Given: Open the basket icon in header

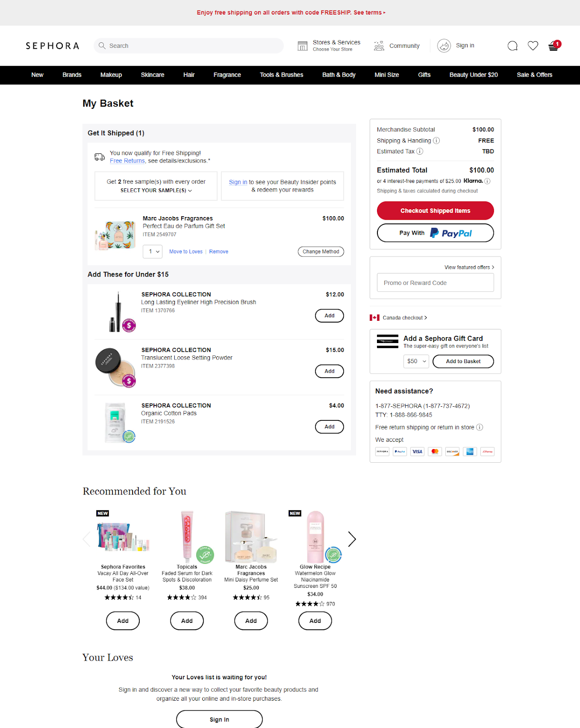Looking at the screenshot, I should (x=554, y=45).
